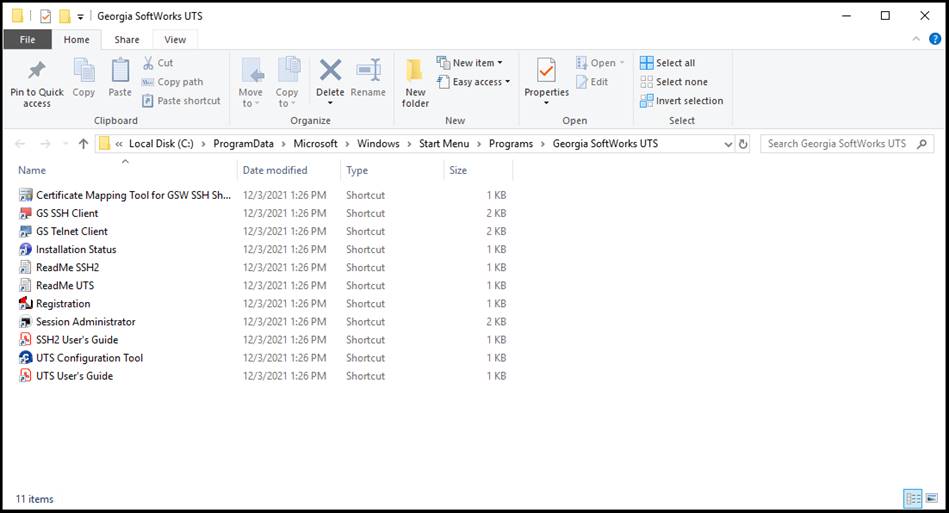949x513 pixels.
Task: Click the Help question mark icon
Action: click(935, 39)
